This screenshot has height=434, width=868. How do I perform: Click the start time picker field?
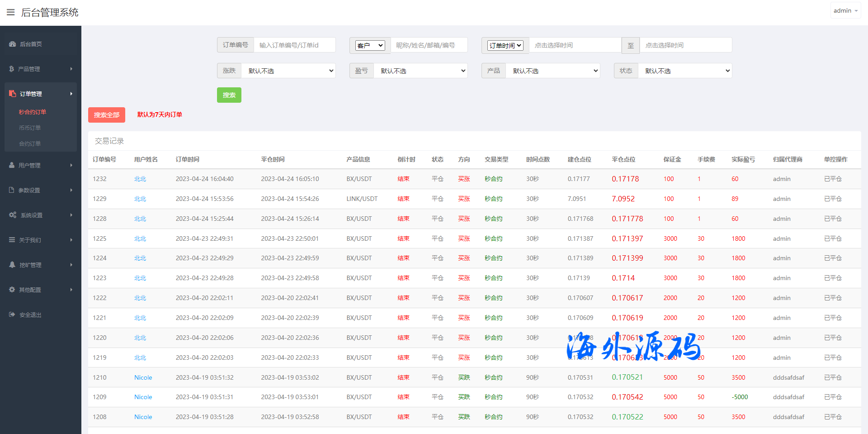point(575,45)
